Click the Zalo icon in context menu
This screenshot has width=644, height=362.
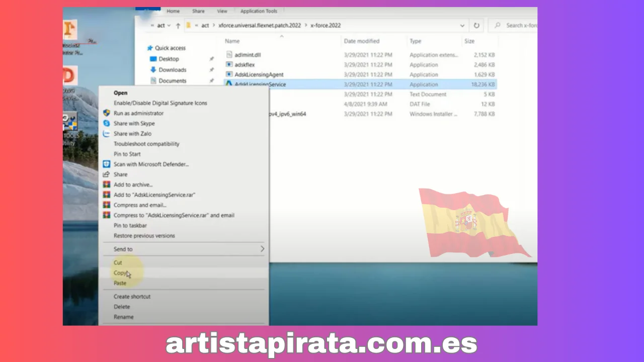[x=106, y=134]
